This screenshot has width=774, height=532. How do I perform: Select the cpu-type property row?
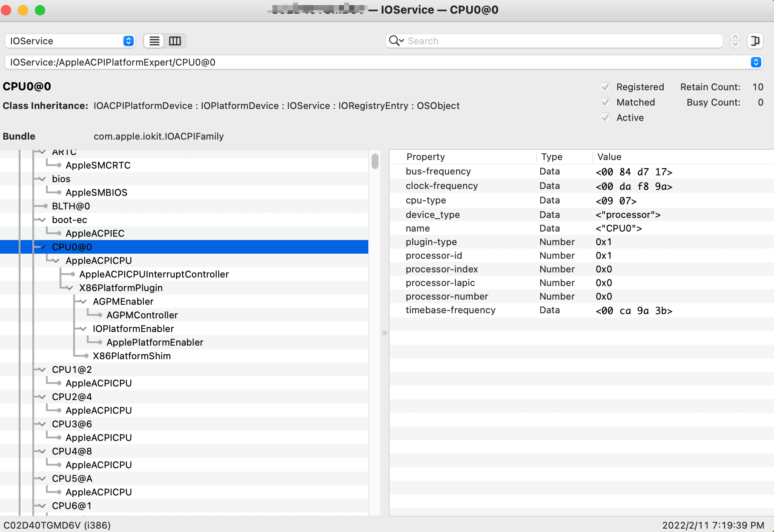point(582,200)
